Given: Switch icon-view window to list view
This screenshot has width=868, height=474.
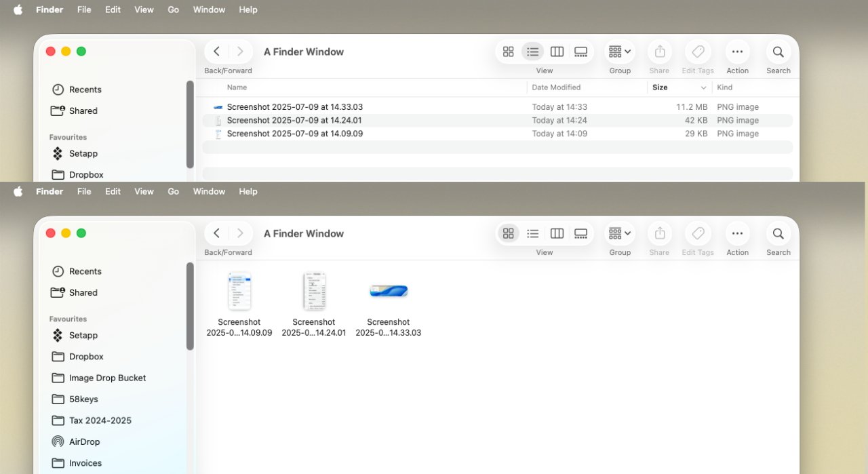Looking at the screenshot, I should (533, 233).
